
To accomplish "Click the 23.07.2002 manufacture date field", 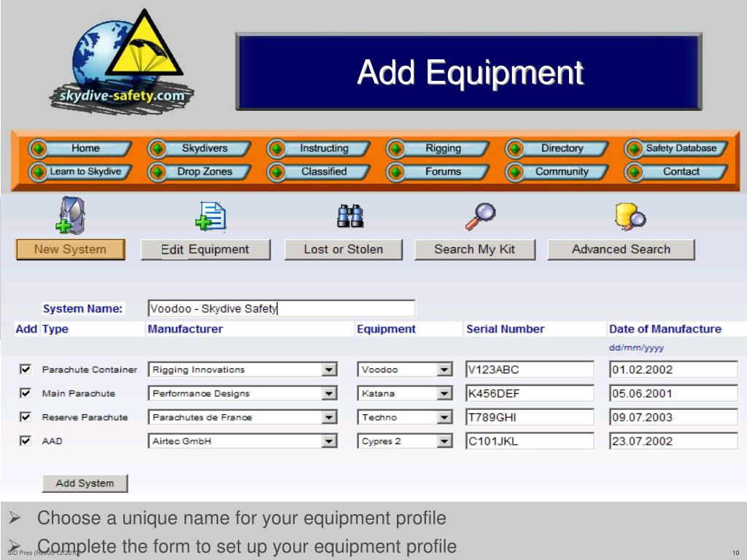I will [x=673, y=441].
